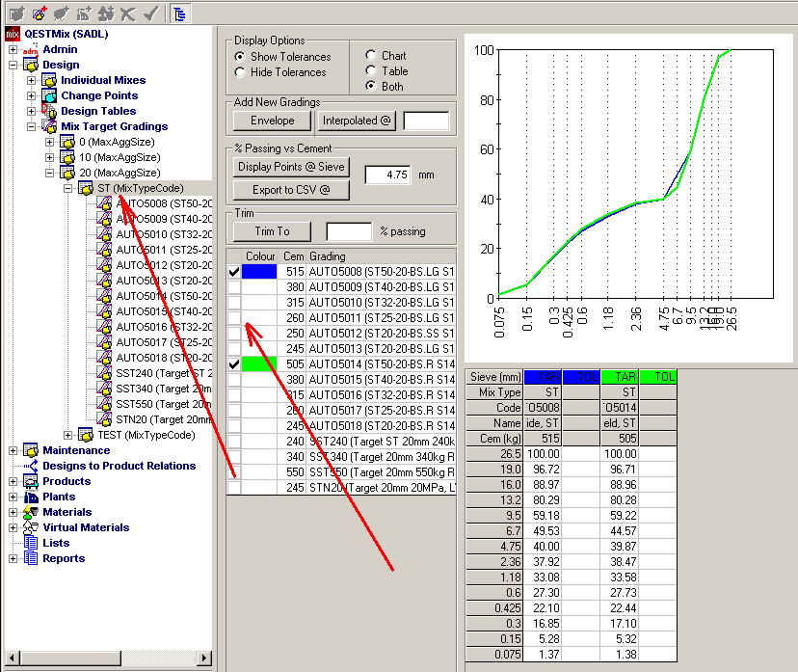Uncheck the AUTO5008 grading checkbox
Viewport: 798px width, 672px height.
pyautogui.click(x=234, y=273)
